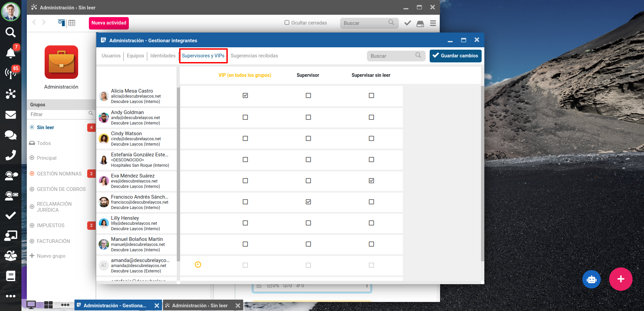Open the hamburger menu in toolbar
Viewport: 644px width, 311px height.
[433, 23]
